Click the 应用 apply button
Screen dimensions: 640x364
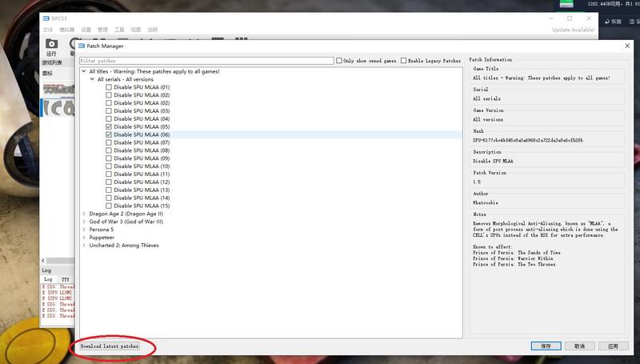click(613, 346)
